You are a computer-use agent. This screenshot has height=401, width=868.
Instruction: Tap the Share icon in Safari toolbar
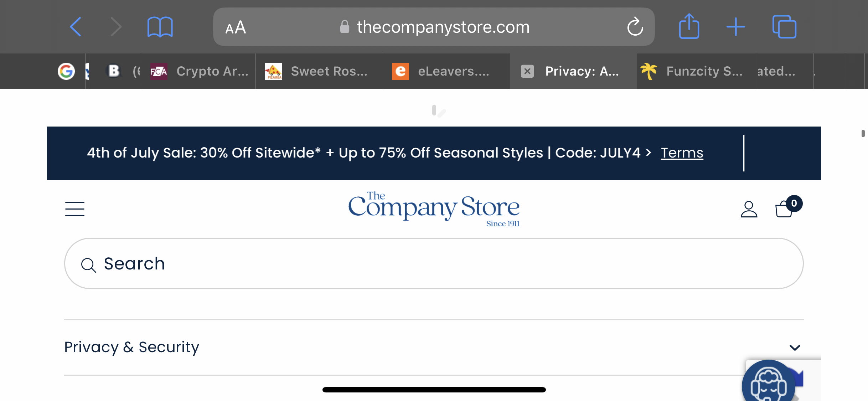689,26
